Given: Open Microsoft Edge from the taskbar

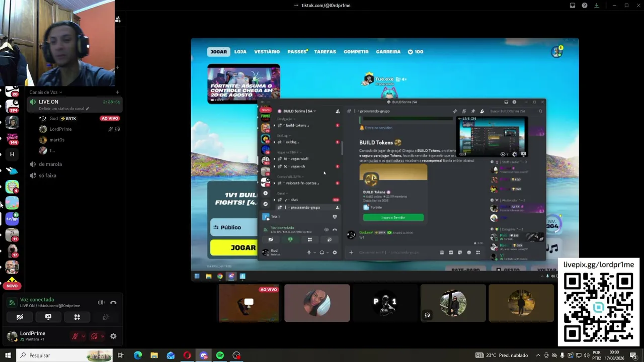Looking at the screenshot, I should point(138,355).
